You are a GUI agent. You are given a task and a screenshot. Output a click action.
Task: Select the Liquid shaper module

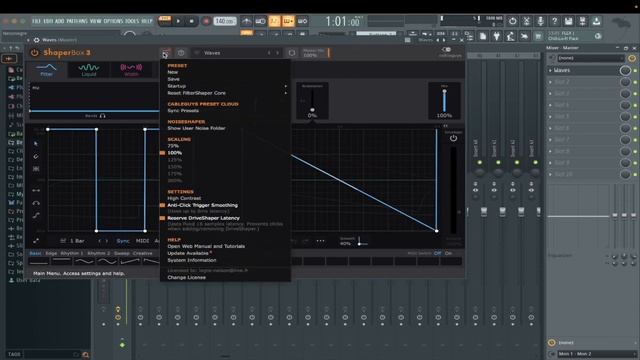(89, 70)
